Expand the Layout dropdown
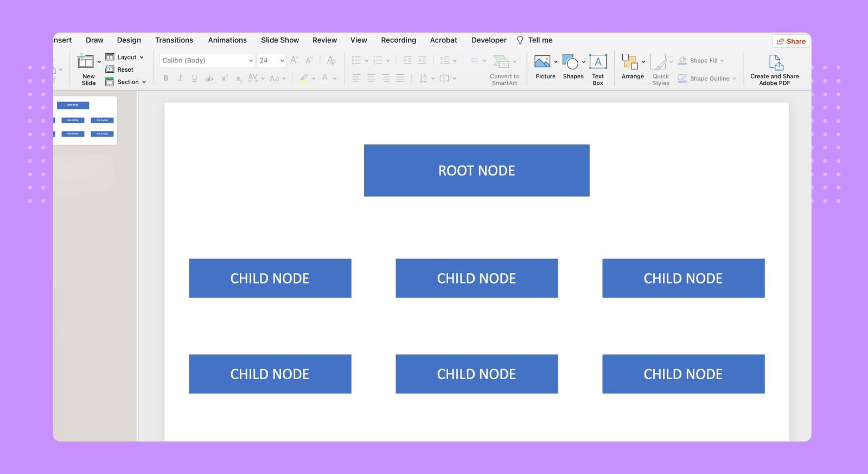This screenshot has width=868, height=474. click(x=142, y=58)
